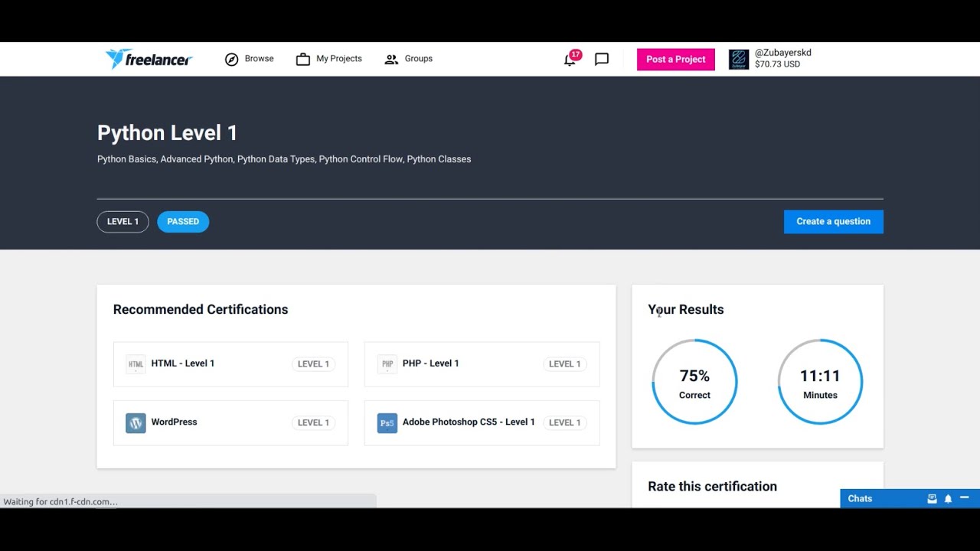Click LEVEL 1 tag on Photoshop card
Image resolution: width=980 pixels, height=551 pixels.
(x=565, y=422)
